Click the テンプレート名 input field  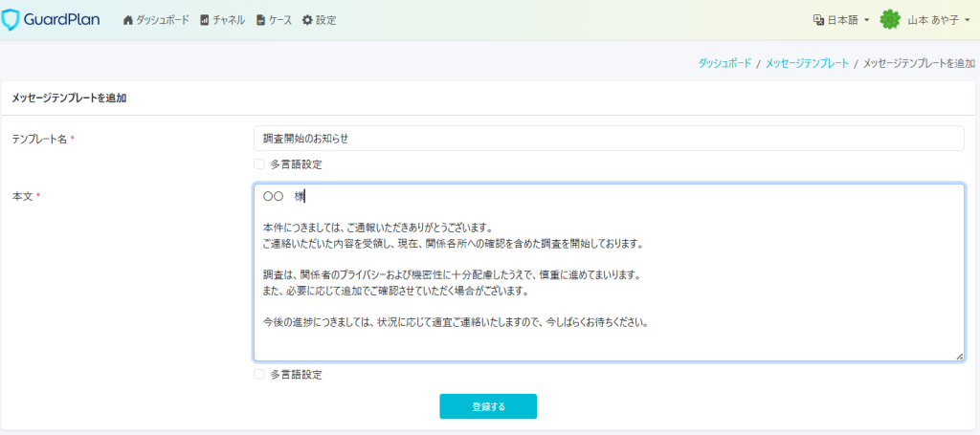click(609, 139)
